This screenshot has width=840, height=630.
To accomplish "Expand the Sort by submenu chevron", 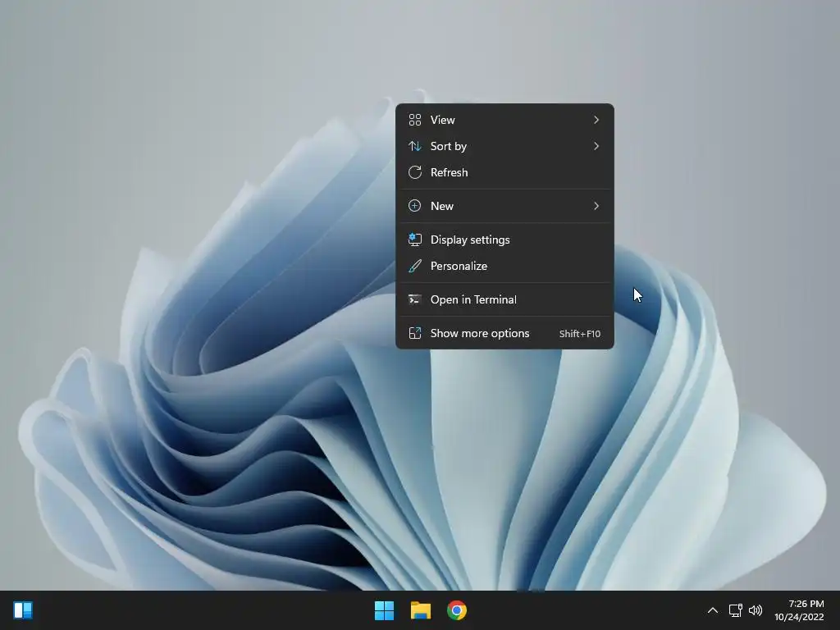I will click(x=596, y=146).
